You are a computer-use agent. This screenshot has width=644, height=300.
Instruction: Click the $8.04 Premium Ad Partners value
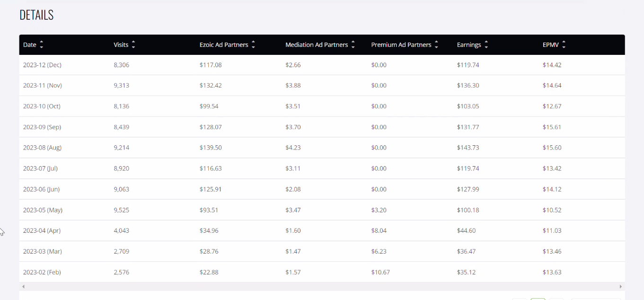coord(379,230)
